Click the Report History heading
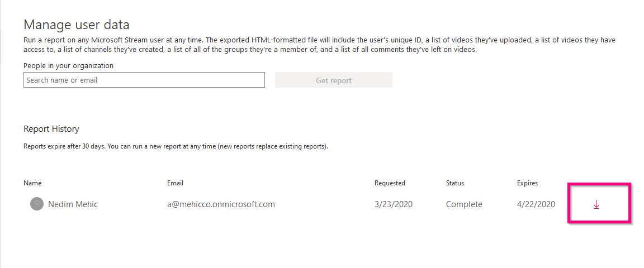The height and width of the screenshot is (268, 644). (x=51, y=129)
